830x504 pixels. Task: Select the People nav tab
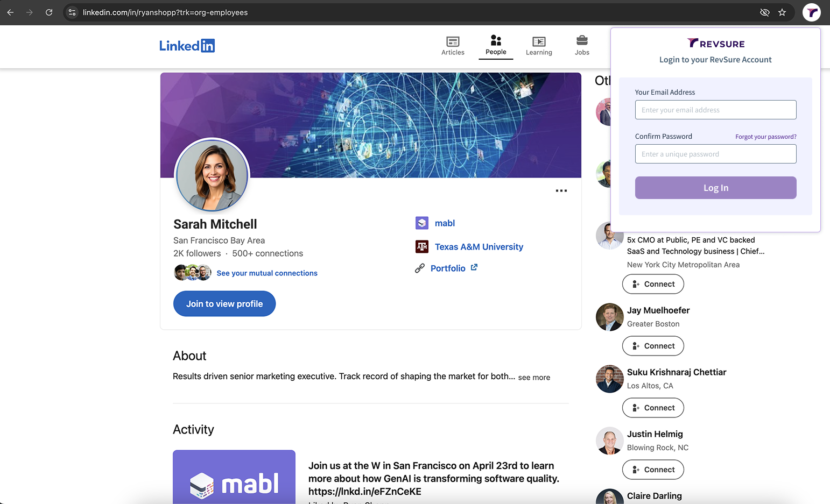(x=496, y=46)
